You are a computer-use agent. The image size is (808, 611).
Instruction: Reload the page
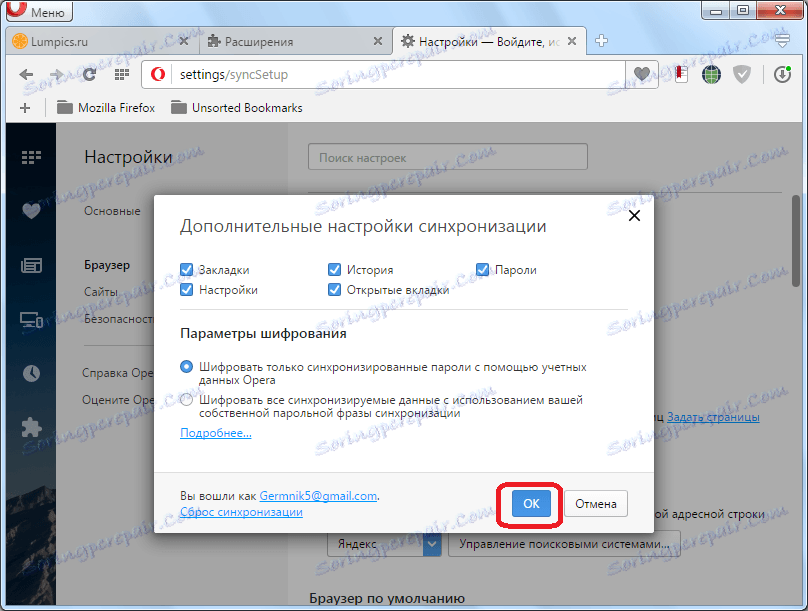pyautogui.click(x=89, y=75)
